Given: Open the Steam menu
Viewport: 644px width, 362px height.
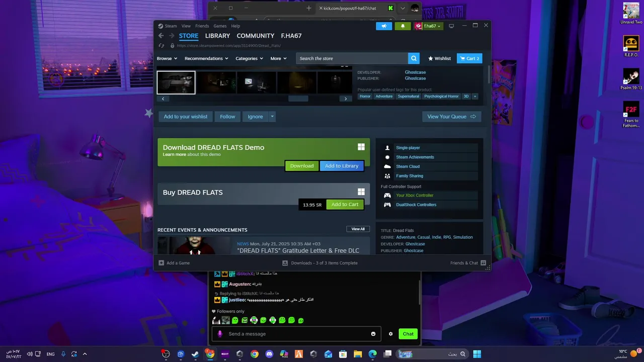Looking at the screenshot, I should (171, 26).
